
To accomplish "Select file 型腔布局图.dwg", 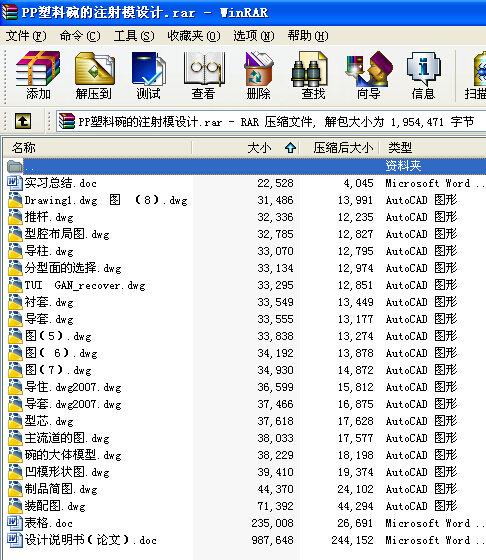I will [67, 234].
